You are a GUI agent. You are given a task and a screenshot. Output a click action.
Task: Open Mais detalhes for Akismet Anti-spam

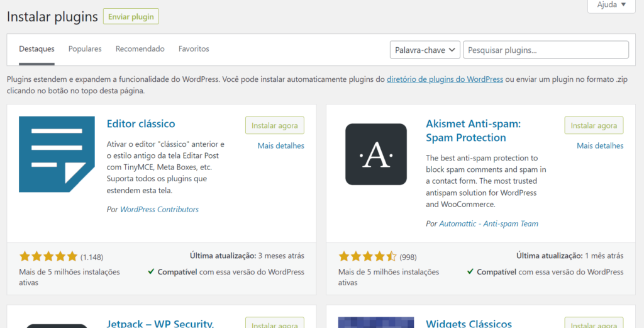600,145
